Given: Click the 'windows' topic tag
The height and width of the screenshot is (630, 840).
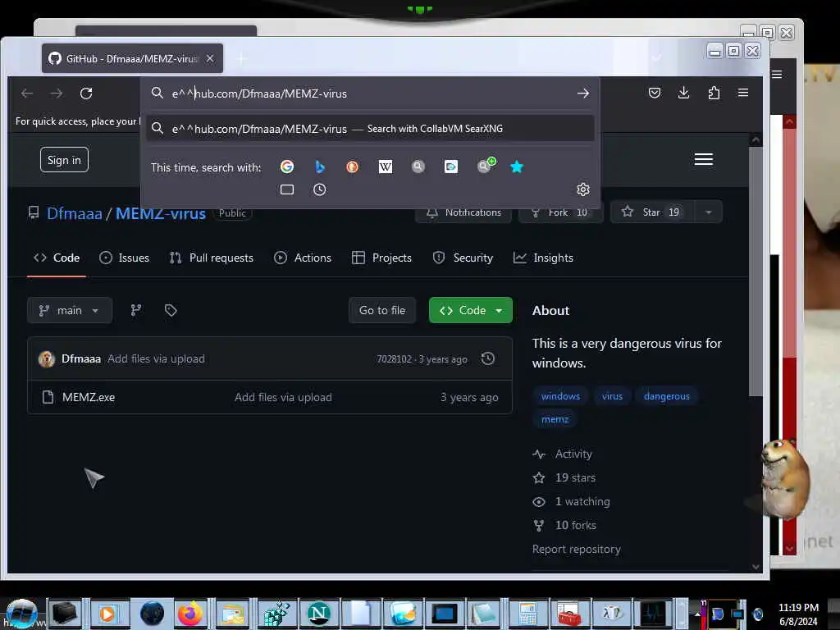Looking at the screenshot, I should point(560,396).
